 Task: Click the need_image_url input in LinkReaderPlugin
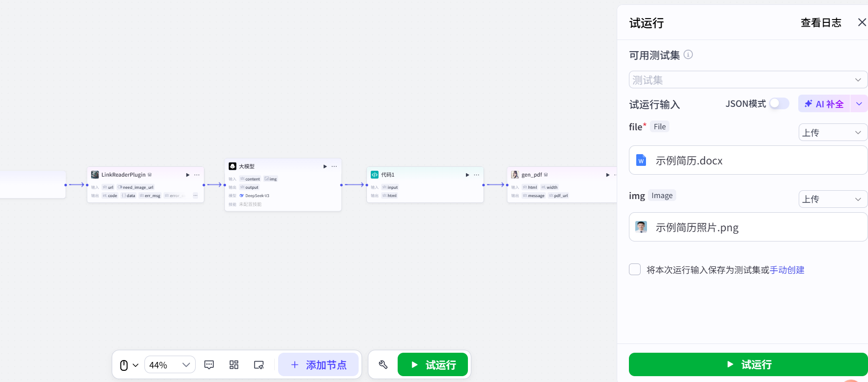(x=136, y=187)
